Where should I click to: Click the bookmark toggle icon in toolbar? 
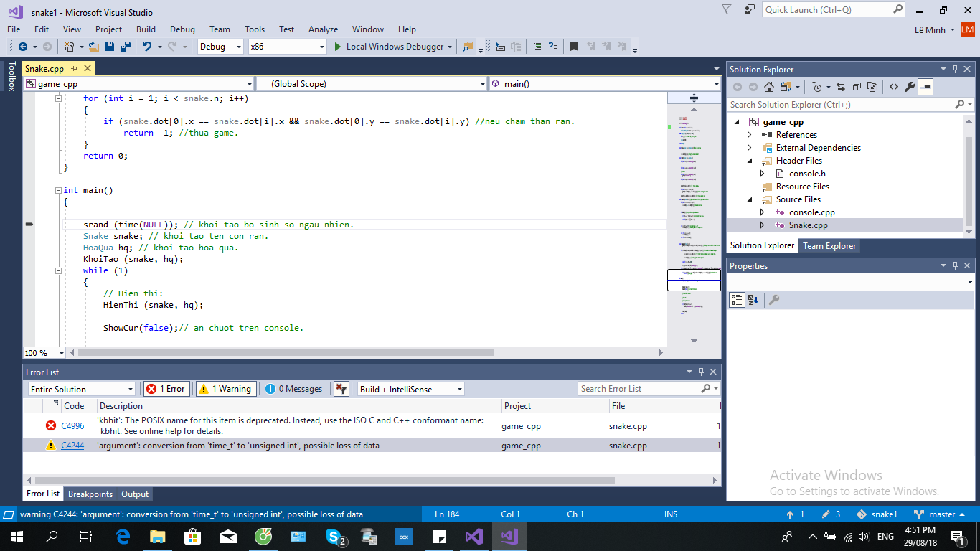(574, 47)
